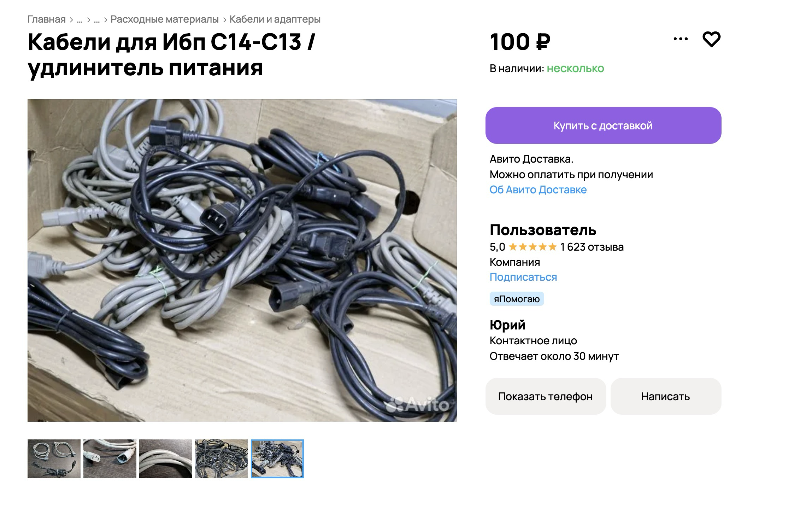
Task: Select the first thumbnail with three cables
Action: pyautogui.click(x=54, y=459)
